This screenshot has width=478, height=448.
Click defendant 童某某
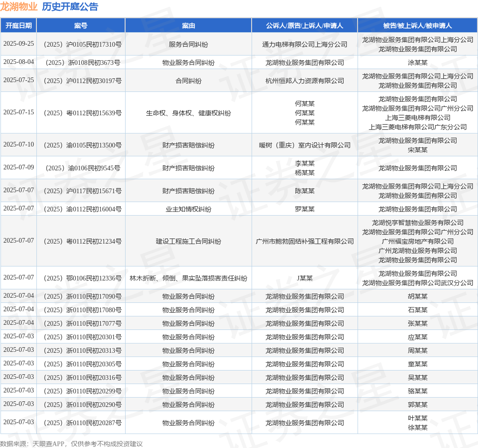(418, 364)
